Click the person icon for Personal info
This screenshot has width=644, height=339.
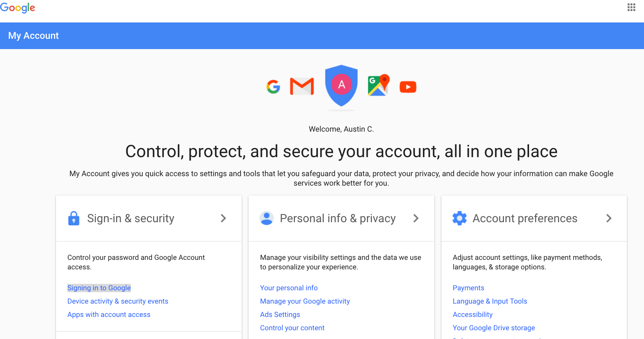[x=266, y=218]
